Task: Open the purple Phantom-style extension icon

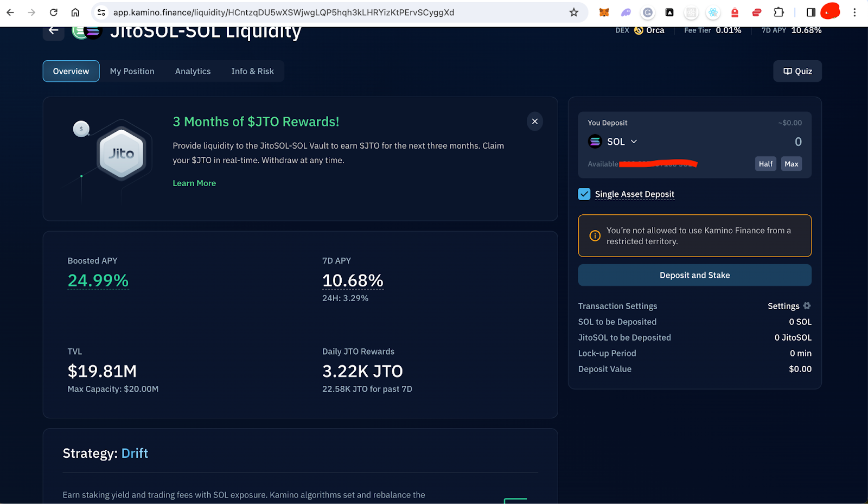Action: pyautogui.click(x=626, y=12)
